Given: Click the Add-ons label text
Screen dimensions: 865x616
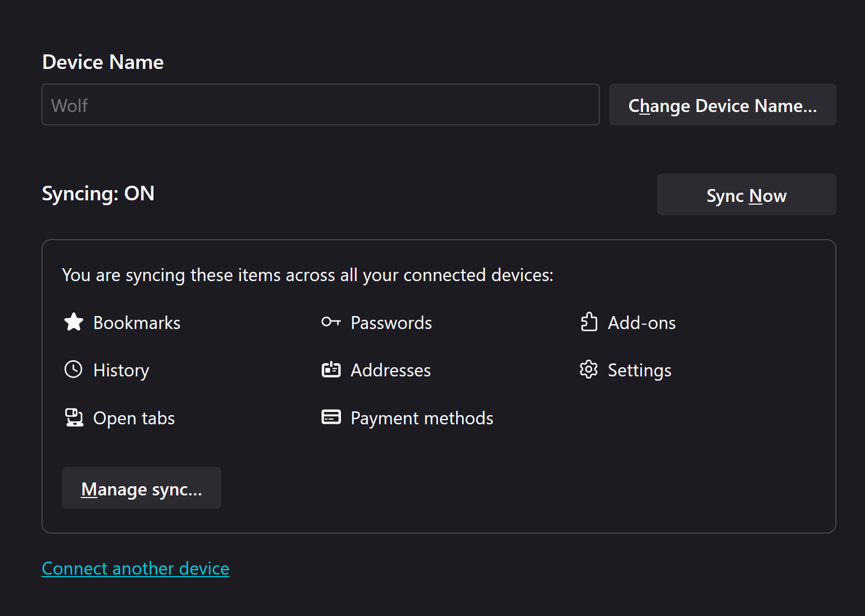Looking at the screenshot, I should (x=641, y=323).
